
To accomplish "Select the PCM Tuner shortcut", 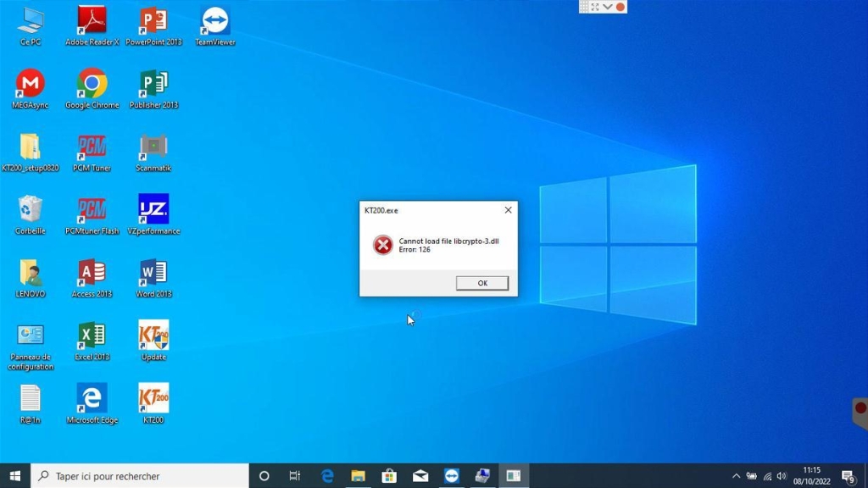I will click(92, 152).
